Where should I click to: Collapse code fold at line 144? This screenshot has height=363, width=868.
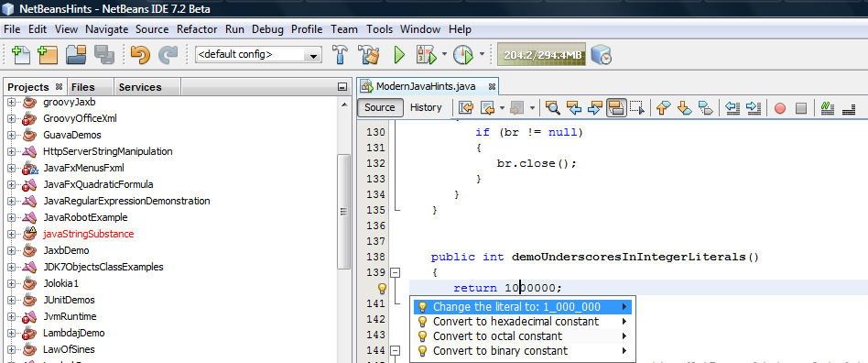coord(396,351)
